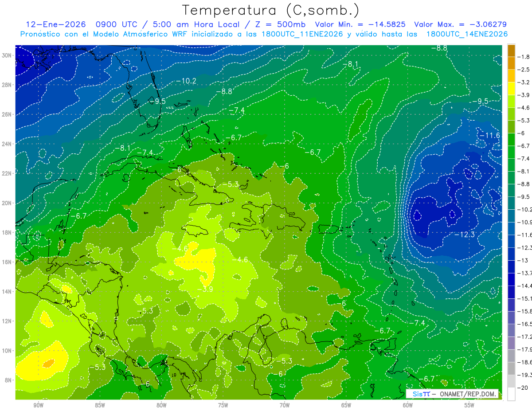
Task: Click the '-11.6' contour label on the map
Action: (x=489, y=135)
